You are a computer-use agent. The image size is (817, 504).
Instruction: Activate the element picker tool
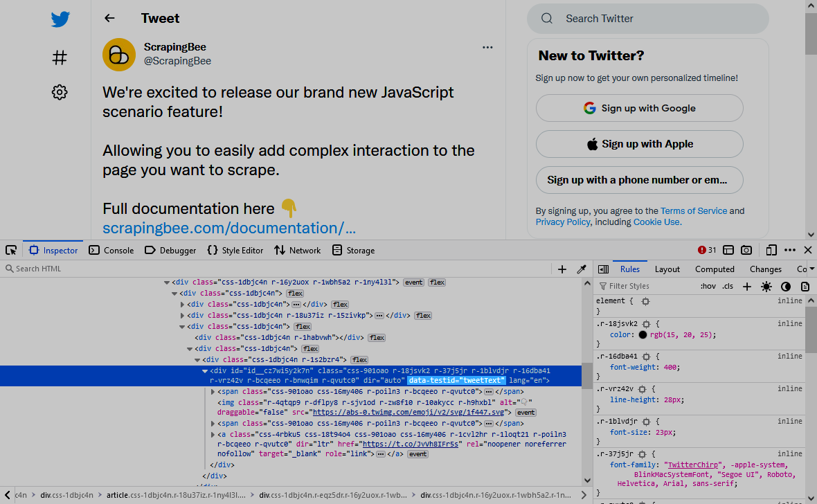(x=10, y=250)
